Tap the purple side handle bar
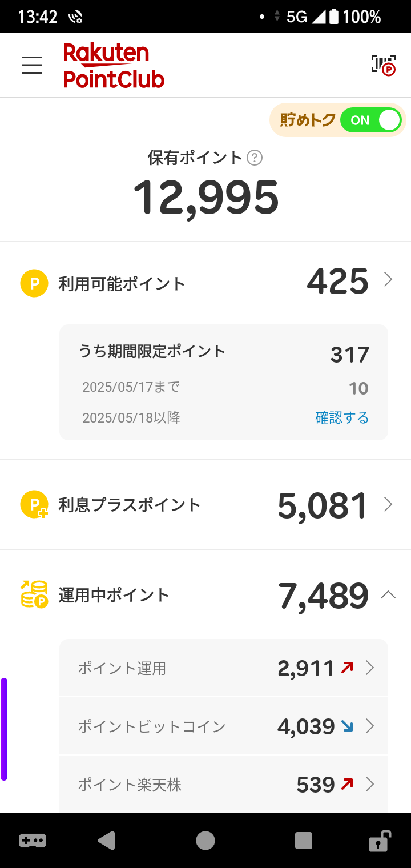411x868 pixels. (5, 729)
